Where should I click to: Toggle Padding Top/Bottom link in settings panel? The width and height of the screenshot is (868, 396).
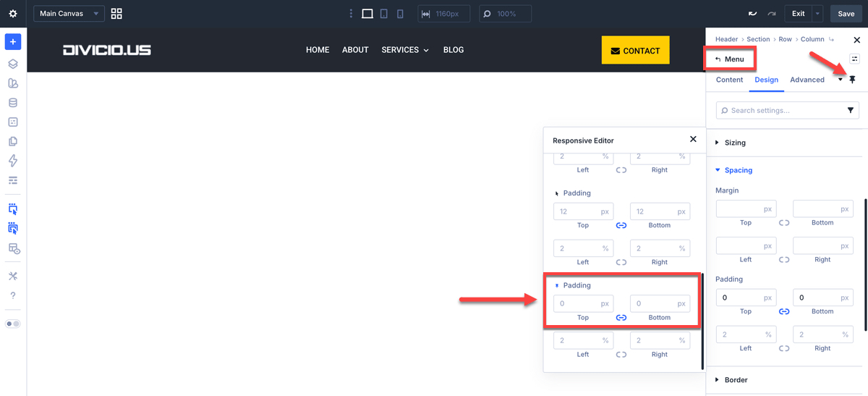pos(784,311)
